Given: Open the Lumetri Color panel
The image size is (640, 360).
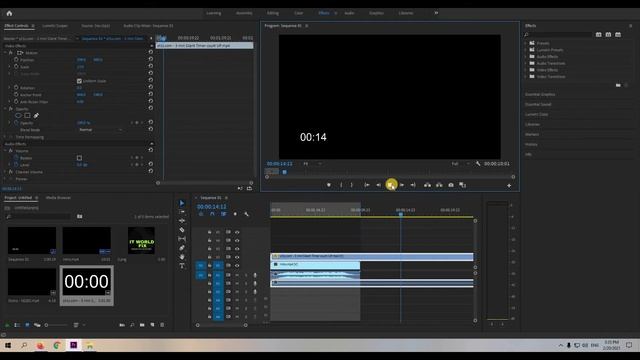Looking at the screenshot, I should pos(536,114).
